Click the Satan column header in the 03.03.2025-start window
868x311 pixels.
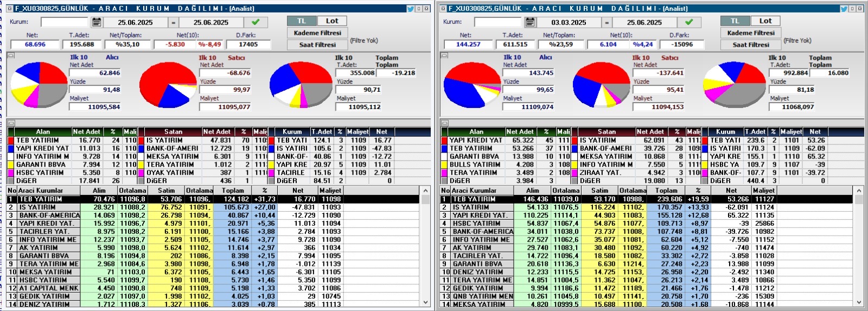(x=607, y=131)
